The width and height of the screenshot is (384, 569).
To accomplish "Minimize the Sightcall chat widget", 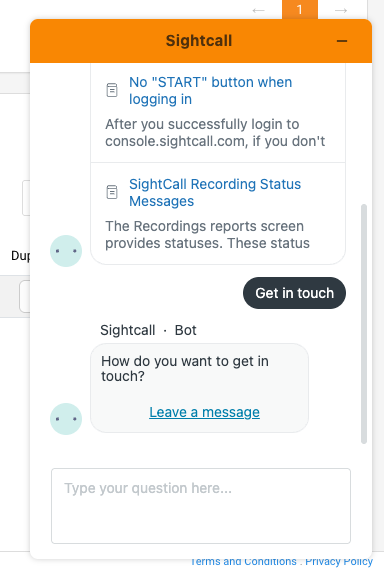I will tap(342, 41).
